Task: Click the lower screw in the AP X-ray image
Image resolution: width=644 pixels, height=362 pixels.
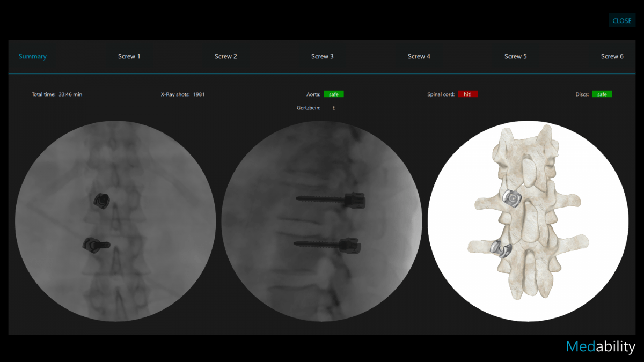Action: pyautogui.click(x=96, y=245)
